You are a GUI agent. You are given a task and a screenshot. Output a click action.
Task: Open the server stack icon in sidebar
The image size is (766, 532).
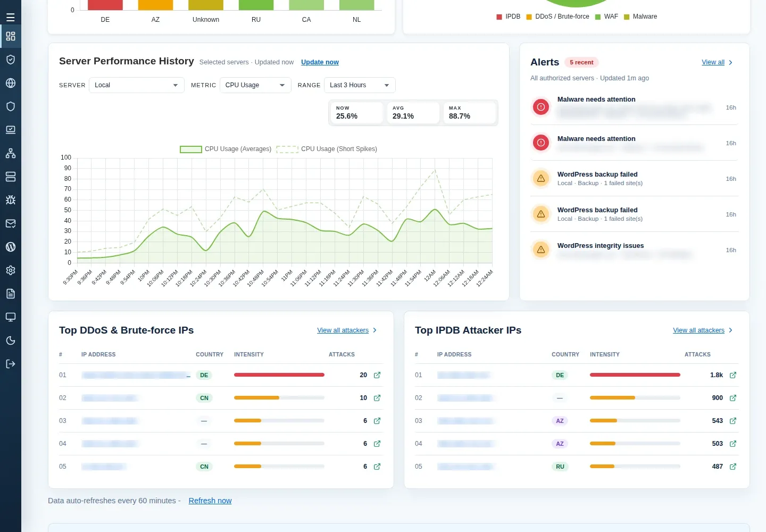(x=11, y=177)
